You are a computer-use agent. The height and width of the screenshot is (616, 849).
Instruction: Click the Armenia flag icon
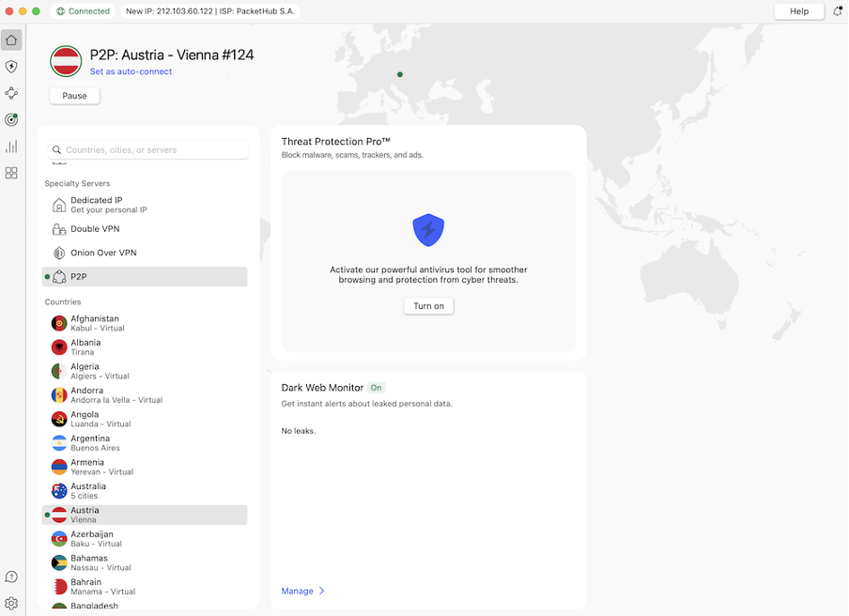pos(59,467)
